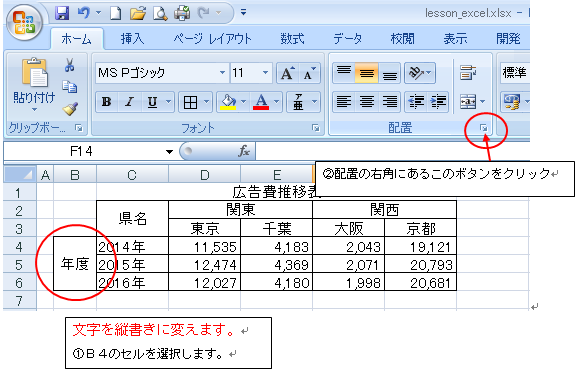Viewport: 585px width, 377px height.
Task: Apply yellow fill color to cell
Action: coord(228,102)
